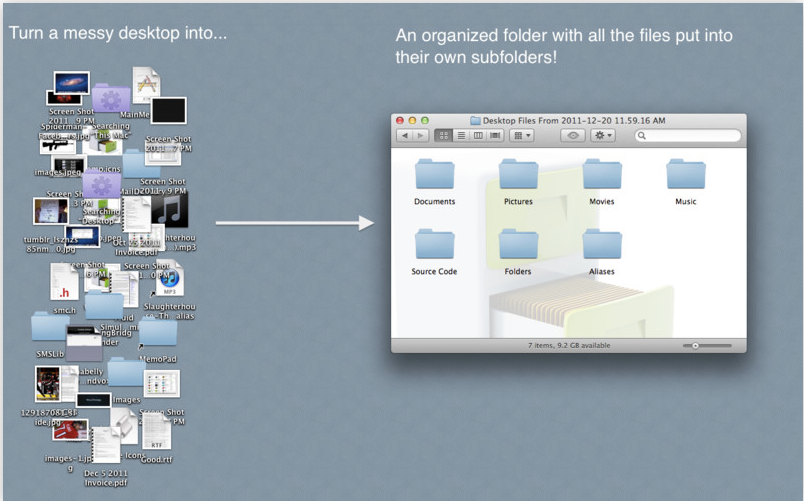The image size is (804, 501).
Task: Click the Finder forward navigation arrow
Action: click(421, 135)
